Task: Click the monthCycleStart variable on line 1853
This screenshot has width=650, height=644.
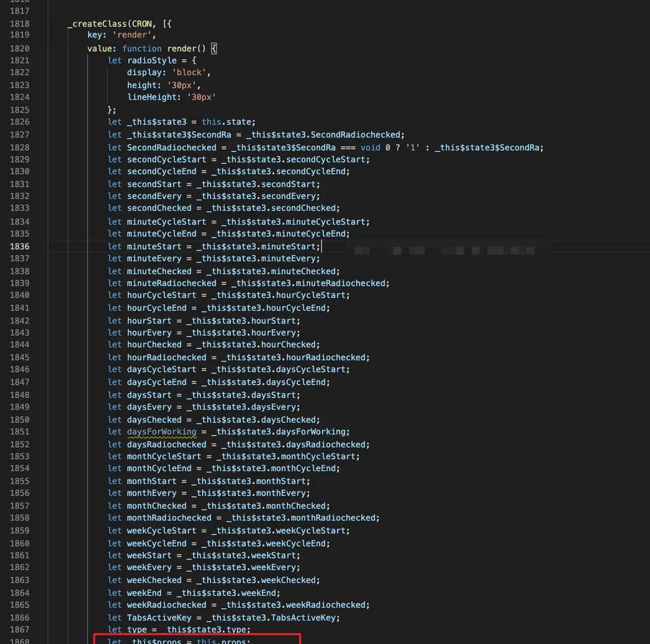Action: click(164, 456)
